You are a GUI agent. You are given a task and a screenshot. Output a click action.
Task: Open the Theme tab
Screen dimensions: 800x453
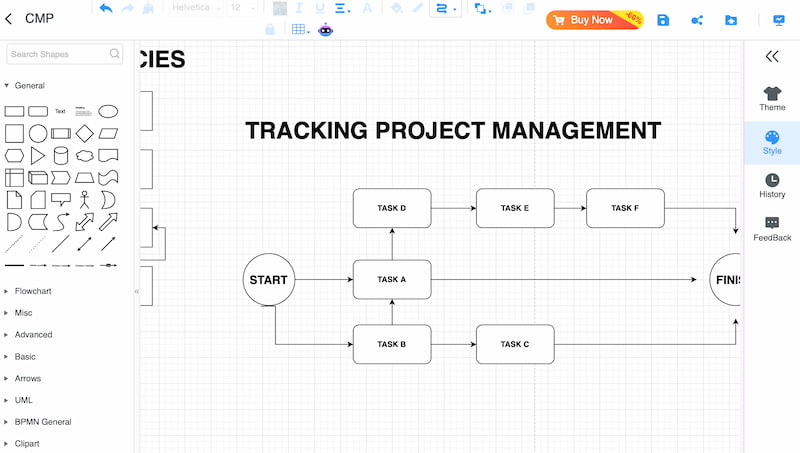(772, 99)
